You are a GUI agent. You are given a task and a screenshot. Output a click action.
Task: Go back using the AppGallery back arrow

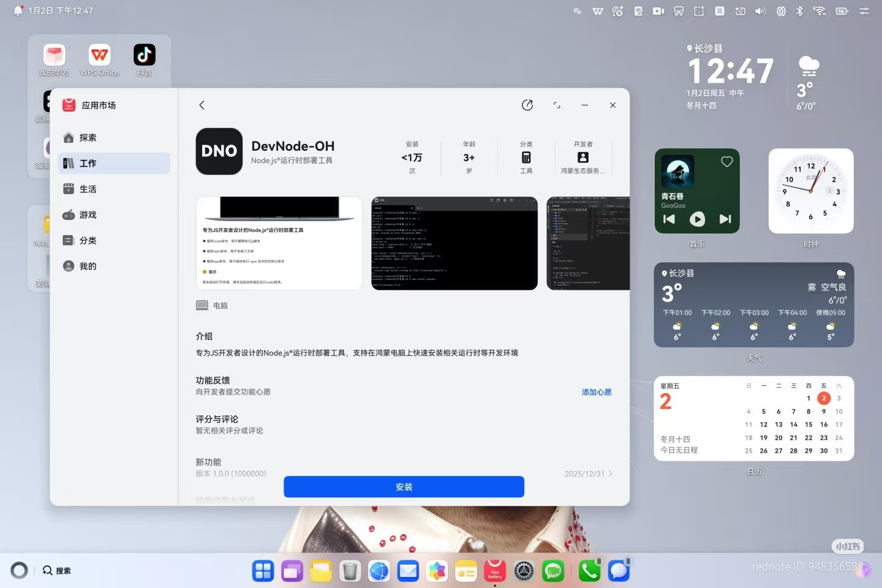click(202, 105)
